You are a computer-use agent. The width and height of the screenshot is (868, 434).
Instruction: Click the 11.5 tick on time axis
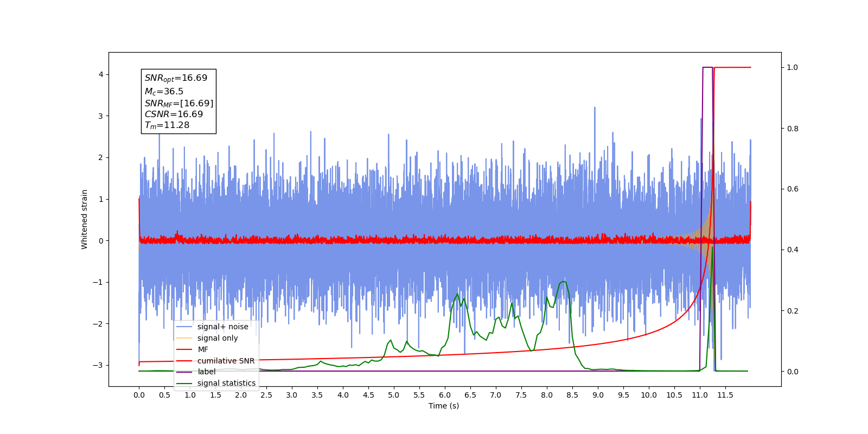click(725, 395)
